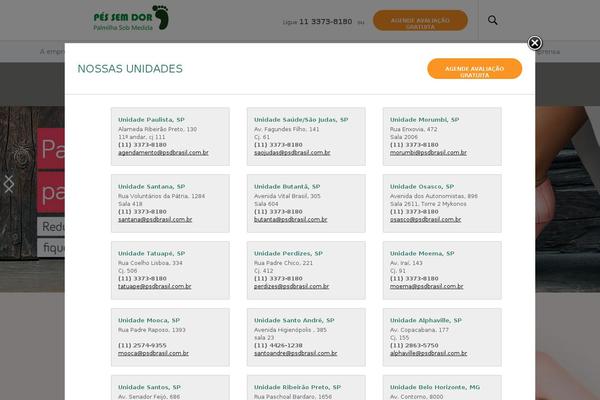The image size is (600, 400).
Task: Select the Unidade Osasco, SP title
Action: (422, 187)
